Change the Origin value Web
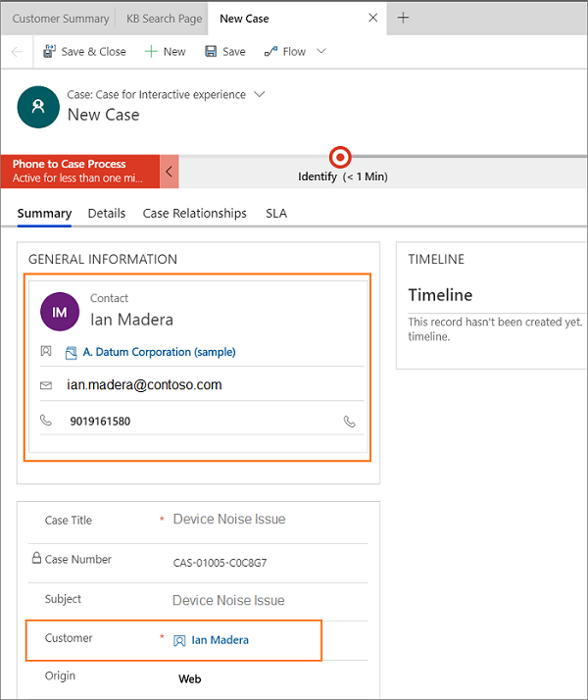 189,679
